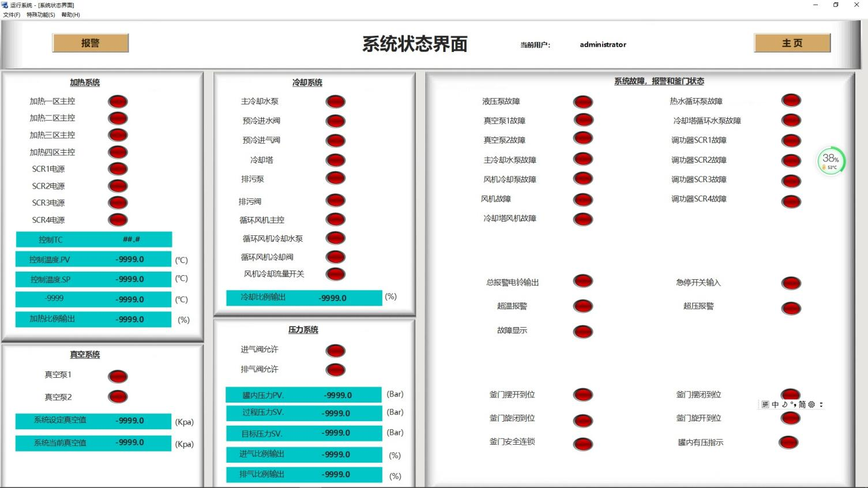The width and height of the screenshot is (868, 488).
Task: Click the 冷却塔 status lamp
Action: pyautogui.click(x=335, y=160)
